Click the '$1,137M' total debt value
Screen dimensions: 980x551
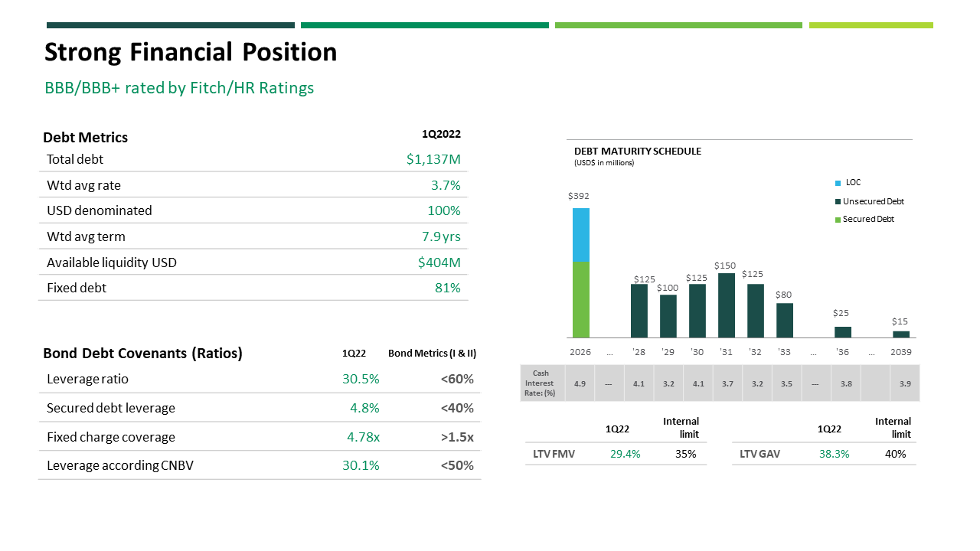433,159
